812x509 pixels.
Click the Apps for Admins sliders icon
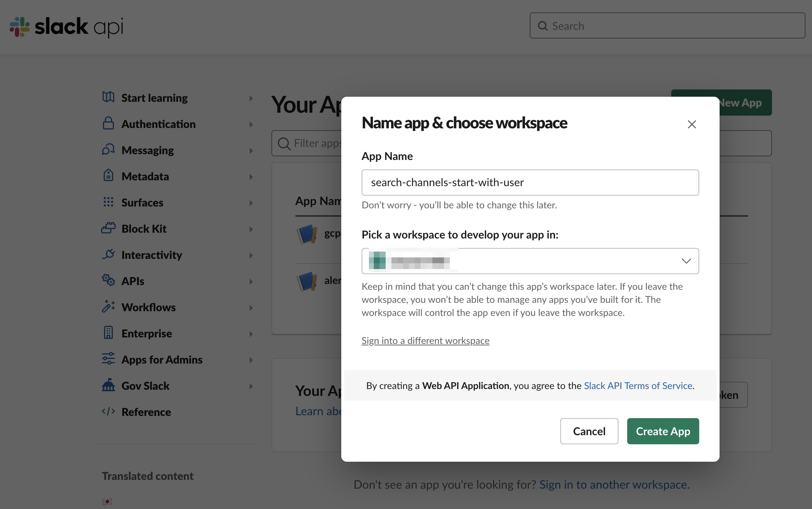pyautogui.click(x=108, y=359)
